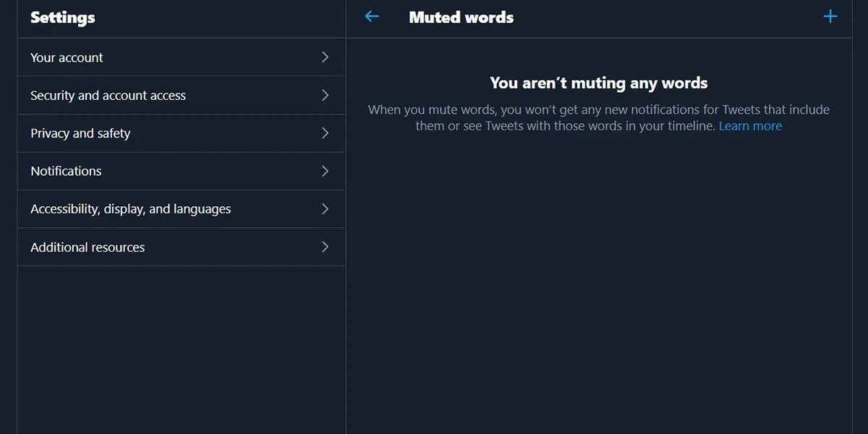Click the Settings page heading
868x434 pixels.
coord(62,17)
